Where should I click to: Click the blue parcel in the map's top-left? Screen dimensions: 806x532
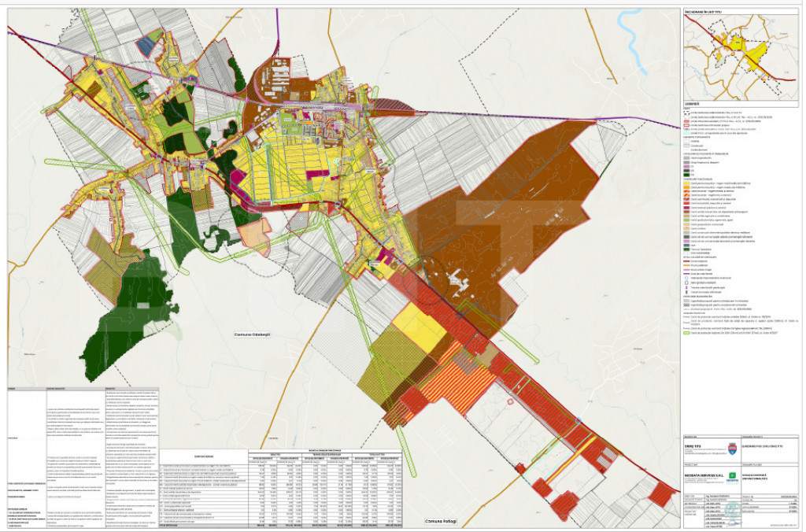[x=146, y=45]
